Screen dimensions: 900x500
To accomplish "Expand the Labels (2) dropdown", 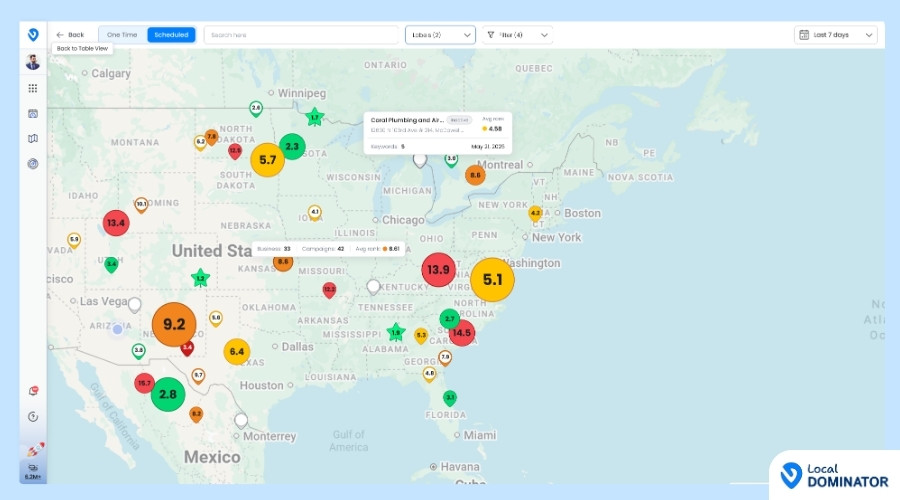I will pyautogui.click(x=440, y=35).
